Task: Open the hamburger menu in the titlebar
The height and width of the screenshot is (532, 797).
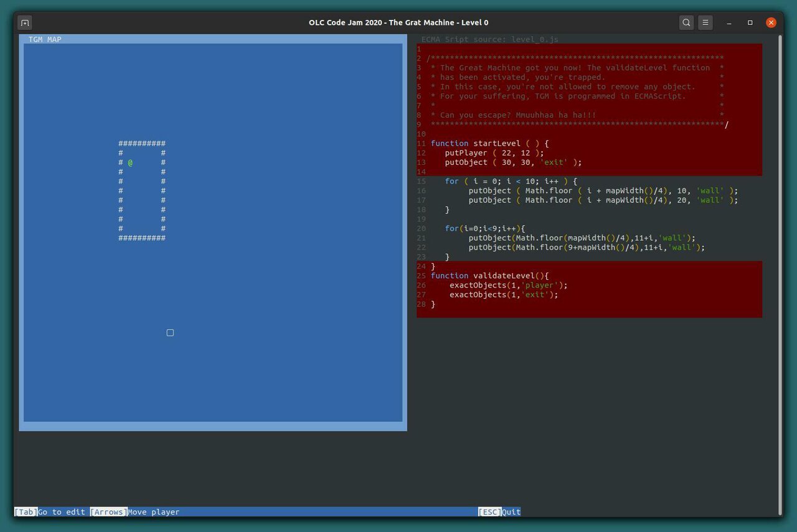Action: [x=705, y=22]
